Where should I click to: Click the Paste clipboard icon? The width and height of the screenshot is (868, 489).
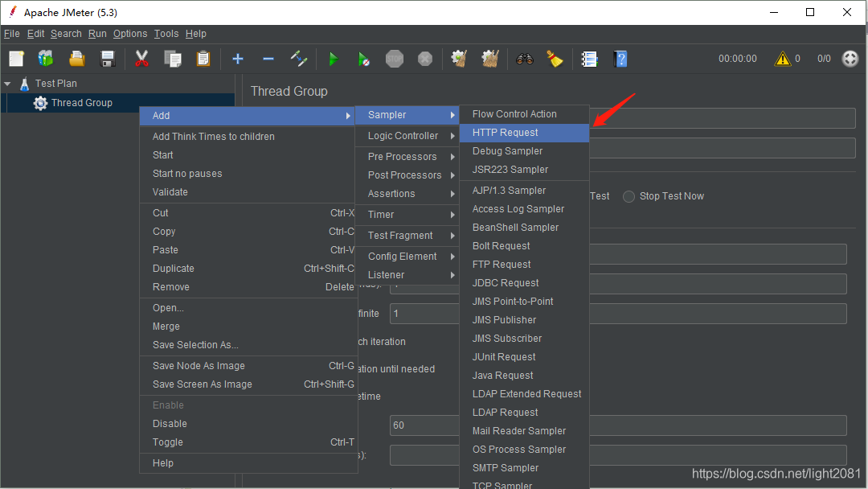(203, 59)
